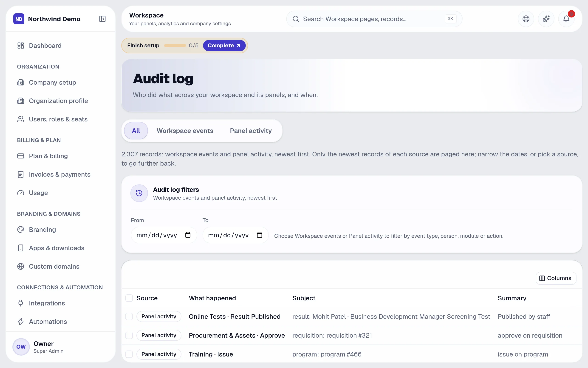
Task: Click the Integrations plug icon
Action: [21, 303]
